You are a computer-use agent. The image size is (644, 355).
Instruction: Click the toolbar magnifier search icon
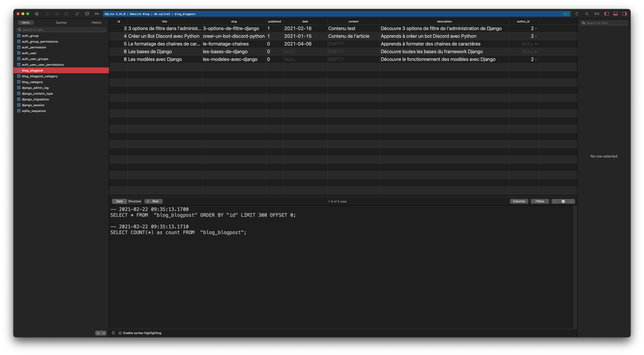pyautogui.click(x=587, y=14)
